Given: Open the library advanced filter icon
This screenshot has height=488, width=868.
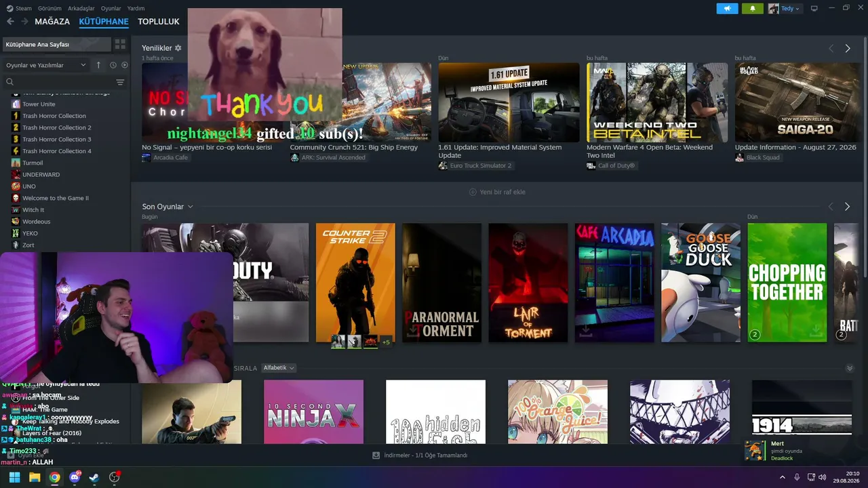Looking at the screenshot, I should click(120, 82).
